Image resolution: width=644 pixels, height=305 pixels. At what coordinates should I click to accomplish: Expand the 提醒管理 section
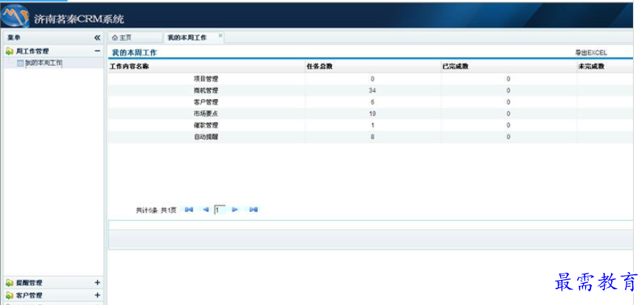[98, 282]
